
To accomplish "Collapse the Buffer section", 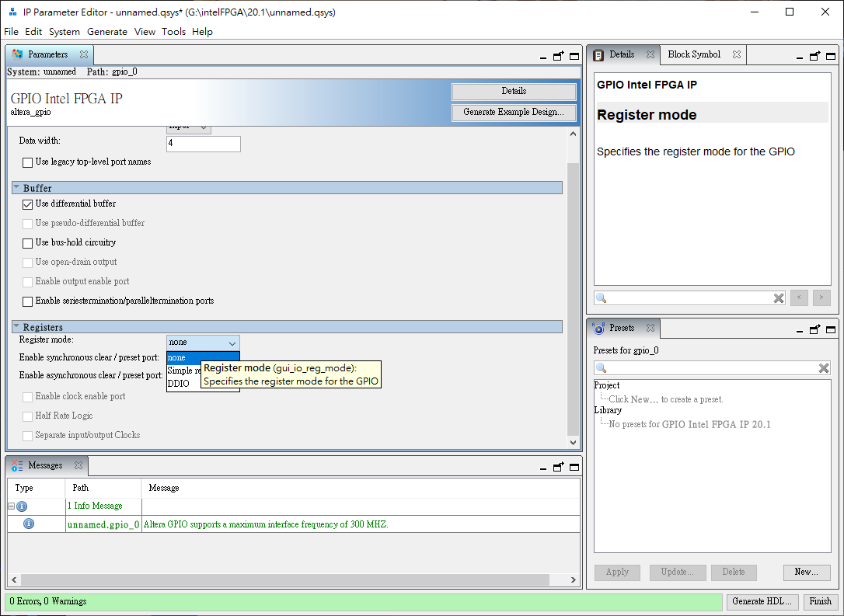I will coord(16,188).
